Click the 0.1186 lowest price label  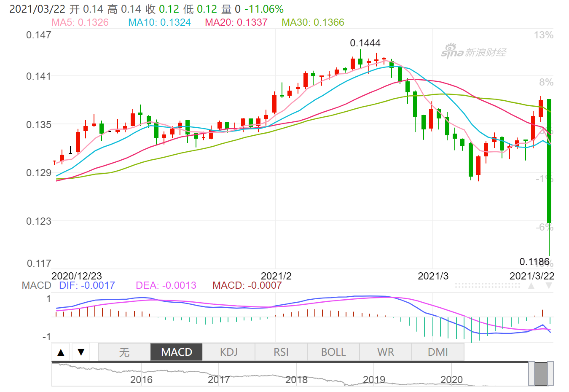pos(534,262)
